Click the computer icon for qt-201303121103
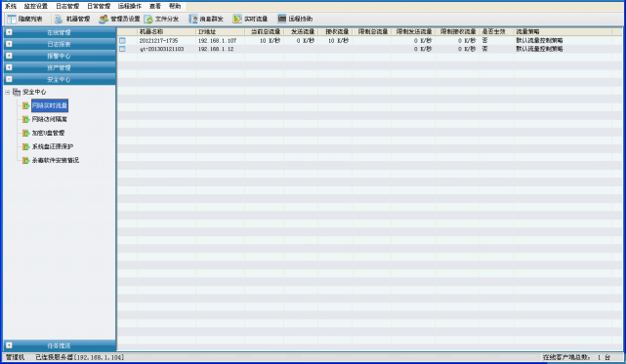The width and height of the screenshot is (626, 364). click(x=123, y=49)
